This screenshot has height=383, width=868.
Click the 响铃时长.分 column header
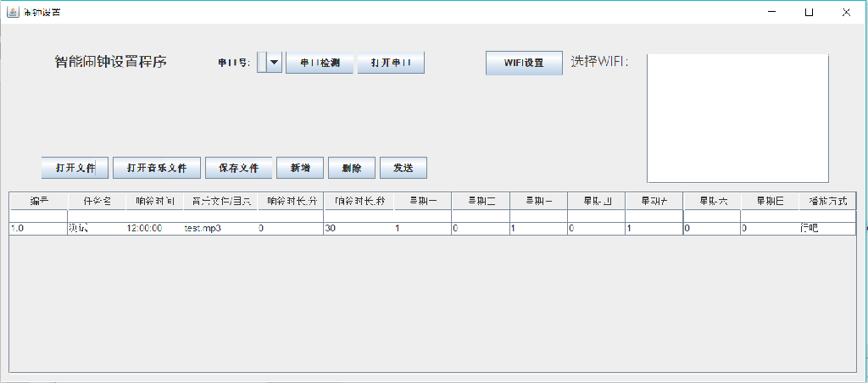tap(291, 201)
